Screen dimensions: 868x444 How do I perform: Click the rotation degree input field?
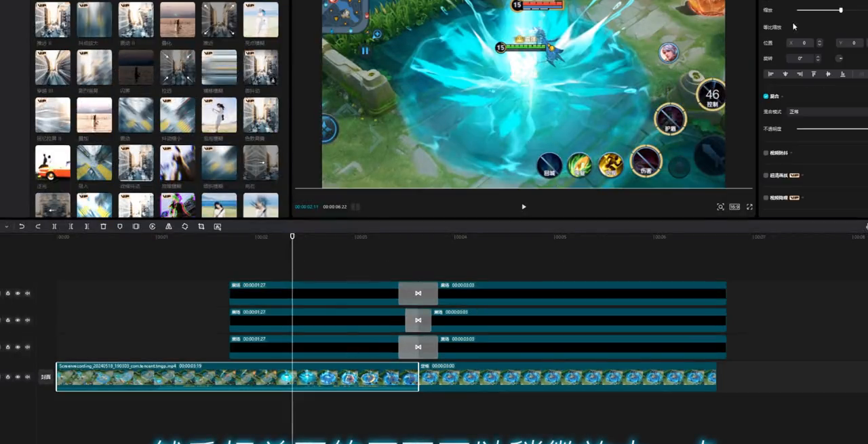coord(802,58)
